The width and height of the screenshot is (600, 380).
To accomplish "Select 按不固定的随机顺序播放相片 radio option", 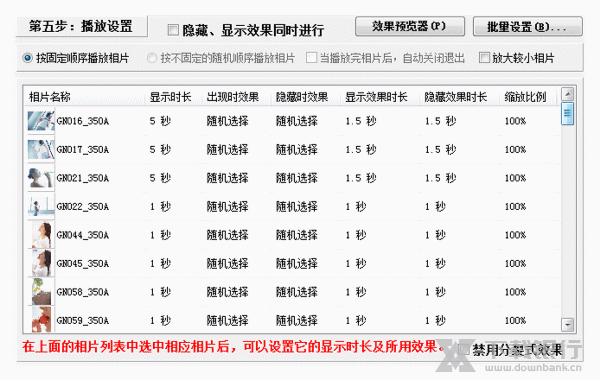I will [x=152, y=58].
